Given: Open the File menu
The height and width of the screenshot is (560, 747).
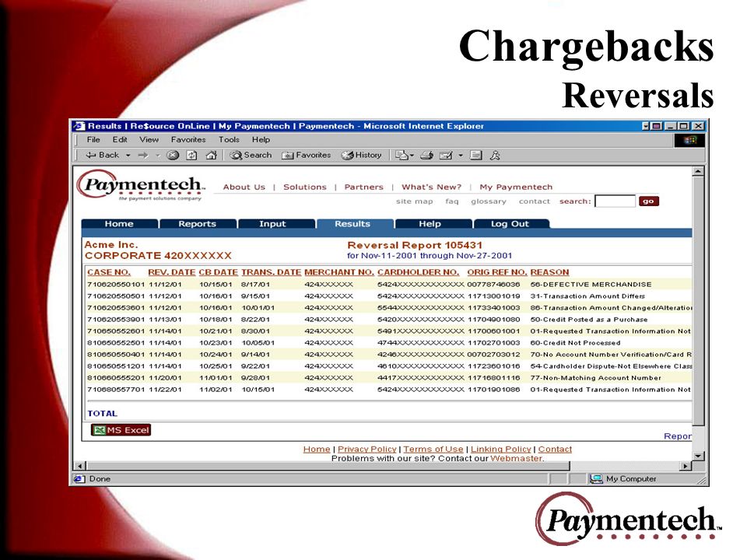Looking at the screenshot, I should tap(93, 139).
